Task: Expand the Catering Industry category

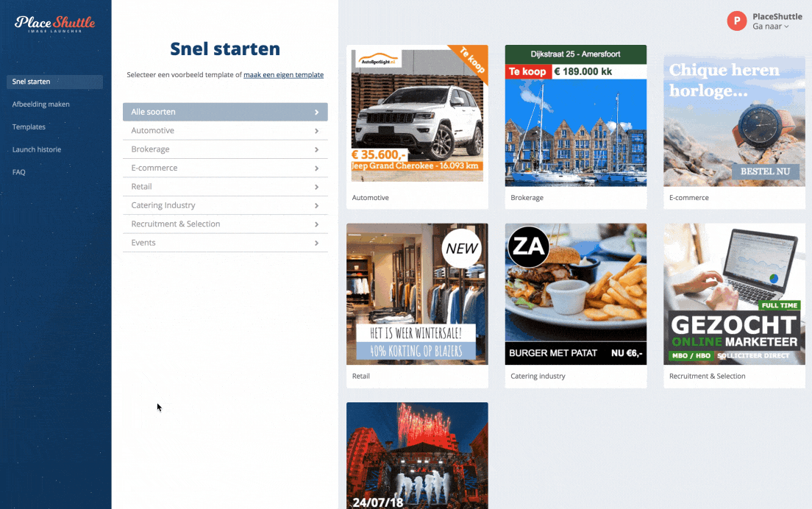Action: (x=225, y=205)
